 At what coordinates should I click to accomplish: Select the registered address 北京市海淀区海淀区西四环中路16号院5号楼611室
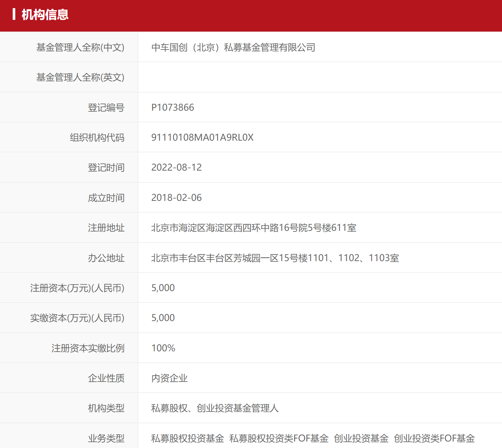tap(254, 228)
